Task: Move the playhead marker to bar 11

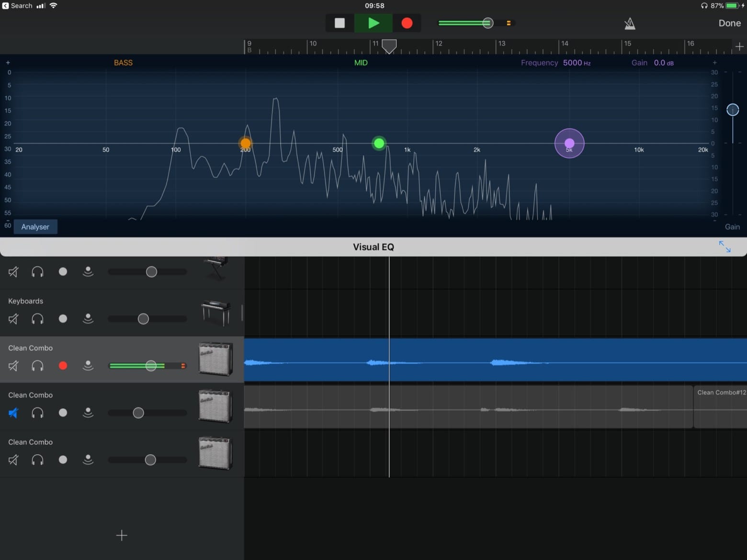Action: pos(388,46)
